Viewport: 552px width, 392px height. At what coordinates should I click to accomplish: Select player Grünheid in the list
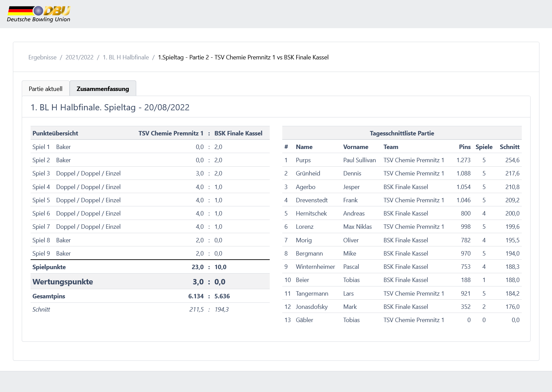[402, 173]
